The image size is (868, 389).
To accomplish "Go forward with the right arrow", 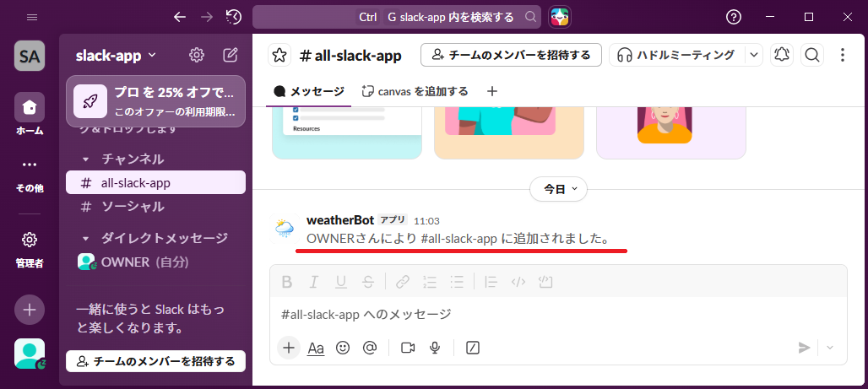I will coord(207,17).
